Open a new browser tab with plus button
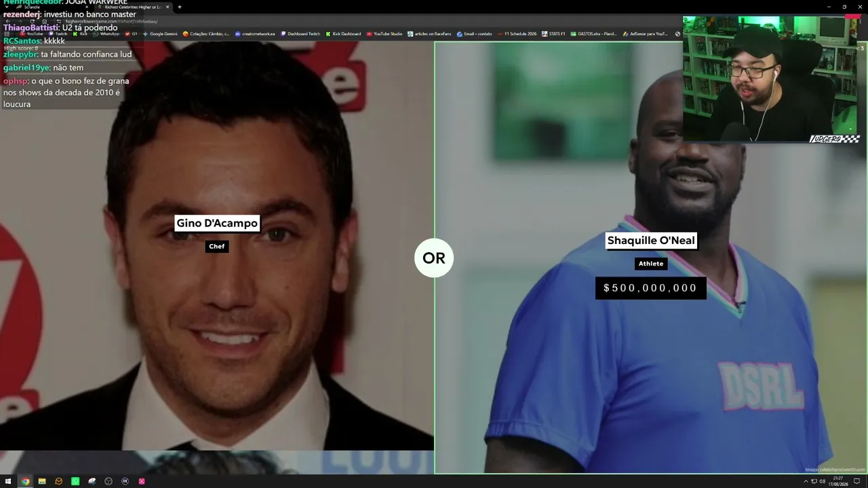Viewport: 868px width, 488px height. [x=180, y=7]
